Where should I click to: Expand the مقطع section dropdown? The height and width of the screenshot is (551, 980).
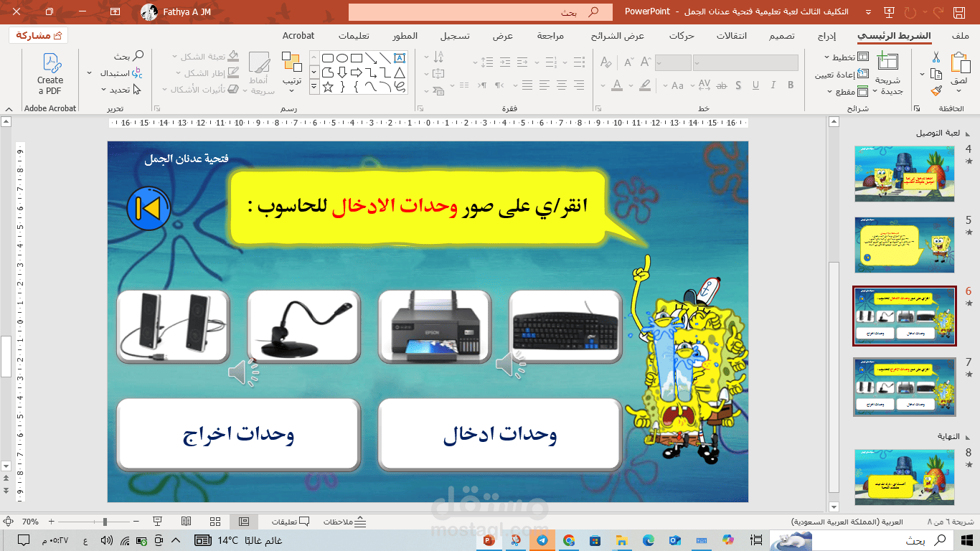click(x=847, y=92)
